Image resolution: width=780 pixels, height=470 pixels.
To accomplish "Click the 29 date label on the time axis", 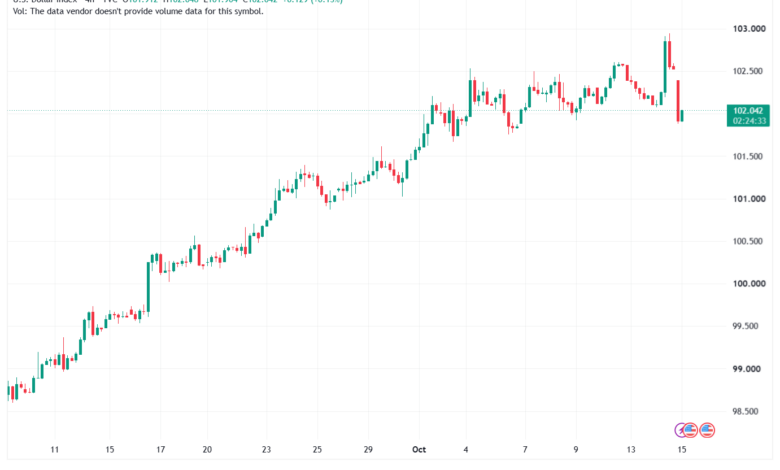I will (x=368, y=450).
